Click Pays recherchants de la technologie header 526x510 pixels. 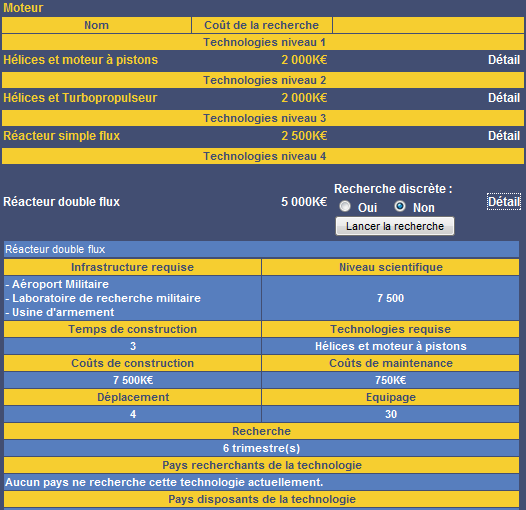click(261, 465)
